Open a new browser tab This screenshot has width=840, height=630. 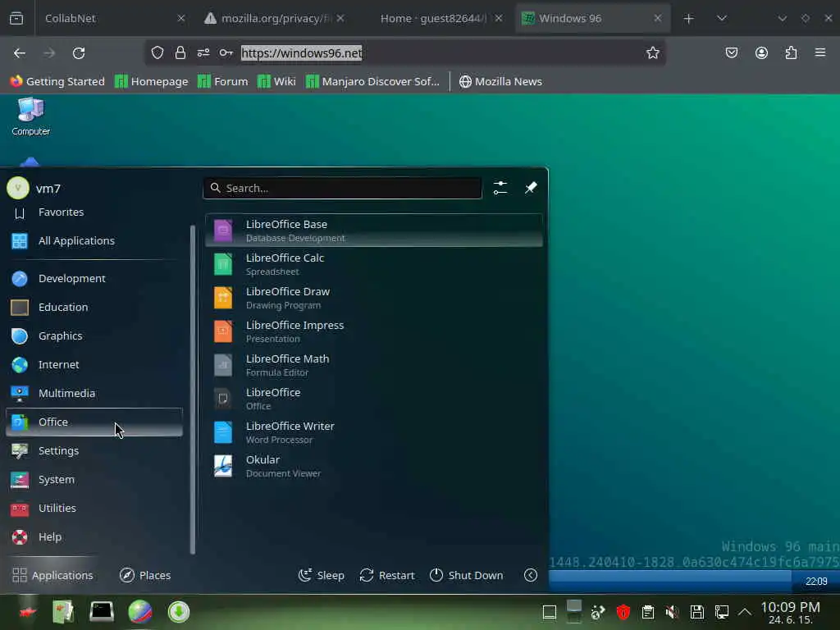[x=689, y=19]
